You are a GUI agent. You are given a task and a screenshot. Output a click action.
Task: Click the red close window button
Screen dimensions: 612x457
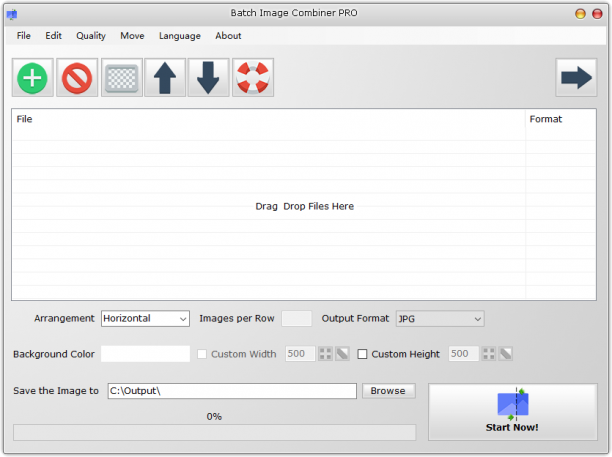597,14
